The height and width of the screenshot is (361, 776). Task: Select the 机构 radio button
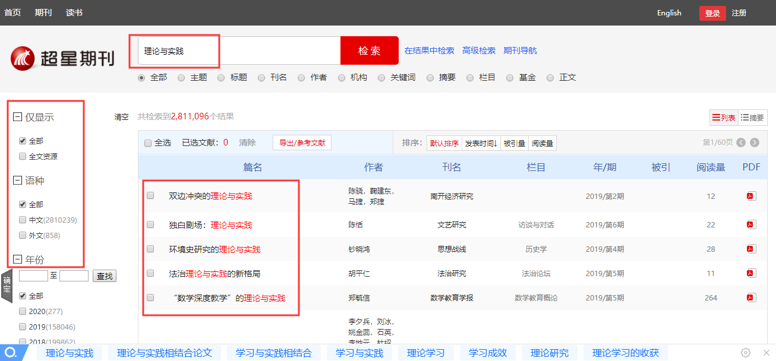[x=340, y=78]
